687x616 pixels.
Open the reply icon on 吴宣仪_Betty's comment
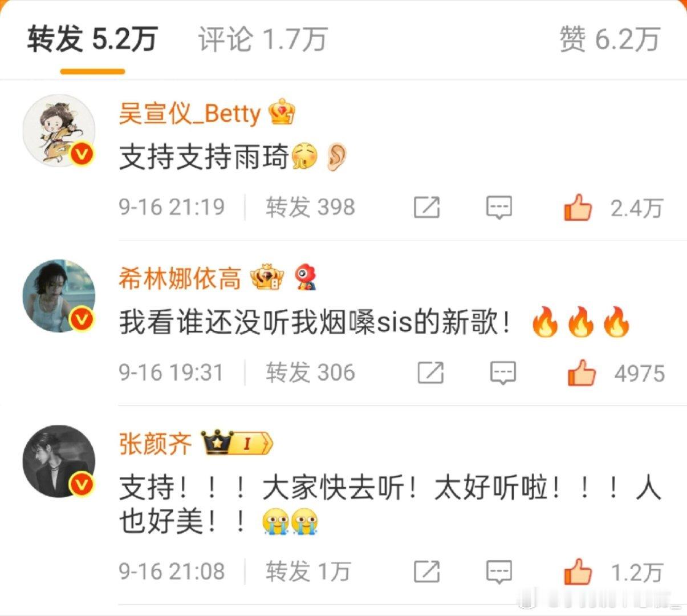pos(499,208)
